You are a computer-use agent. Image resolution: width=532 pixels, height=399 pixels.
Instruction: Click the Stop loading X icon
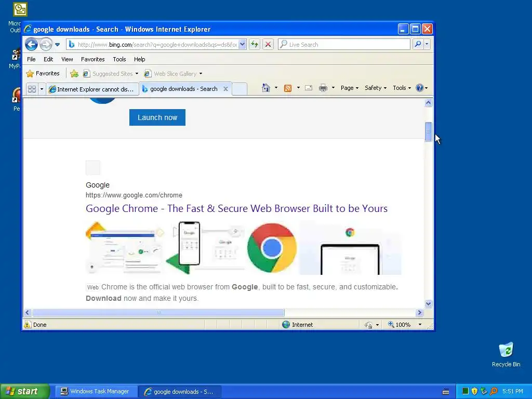click(x=268, y=45)
